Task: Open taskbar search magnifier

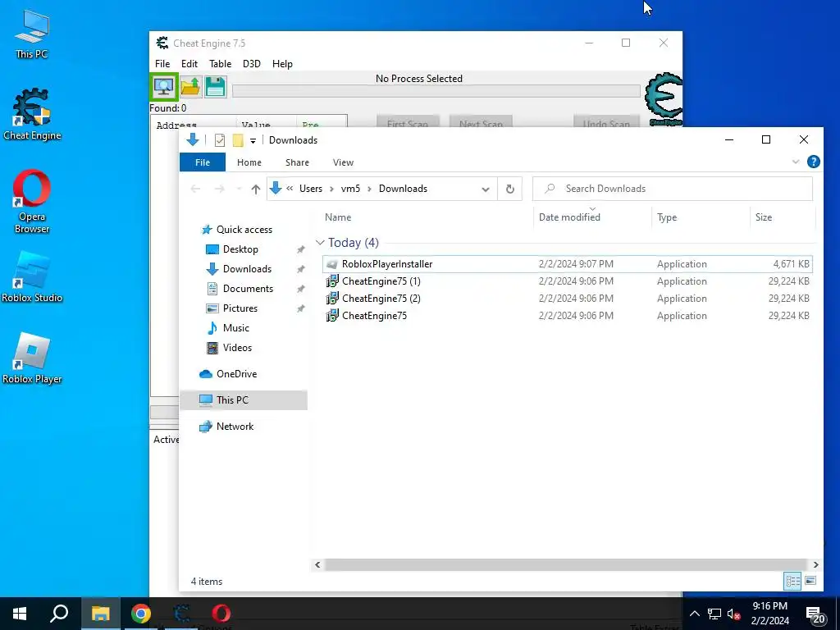Action: pyautogui.click(x=59, y=614)
